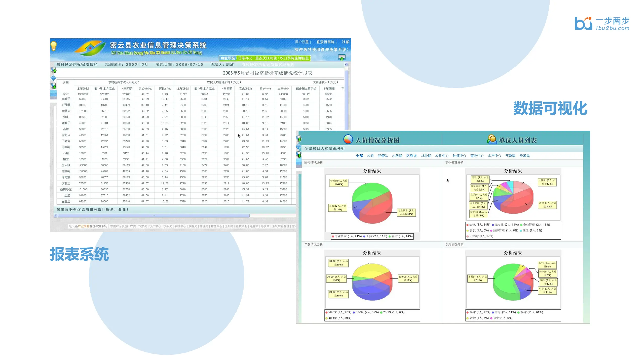
Task: Select the 重点关注功能 menu item
Action: point(266,58)
